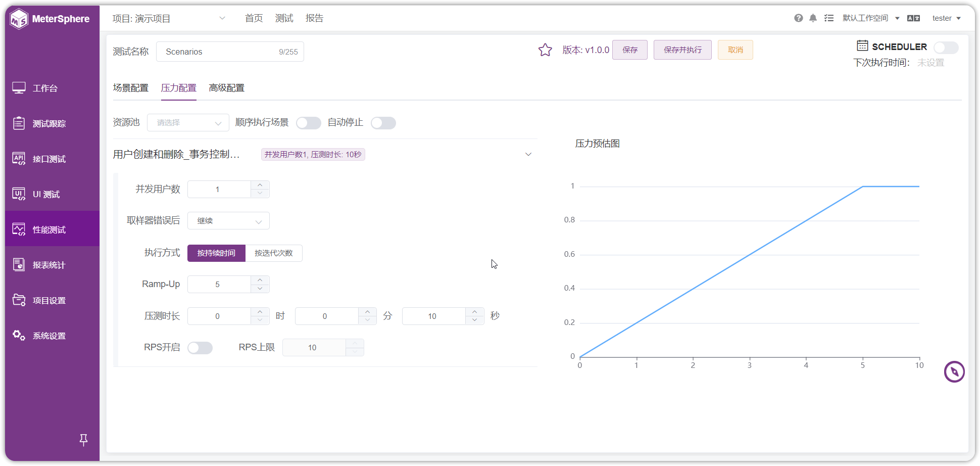This screenshot has width=980, height=466.
Task: Select 按迭代次数 execution mode
Action: point(274,253)
